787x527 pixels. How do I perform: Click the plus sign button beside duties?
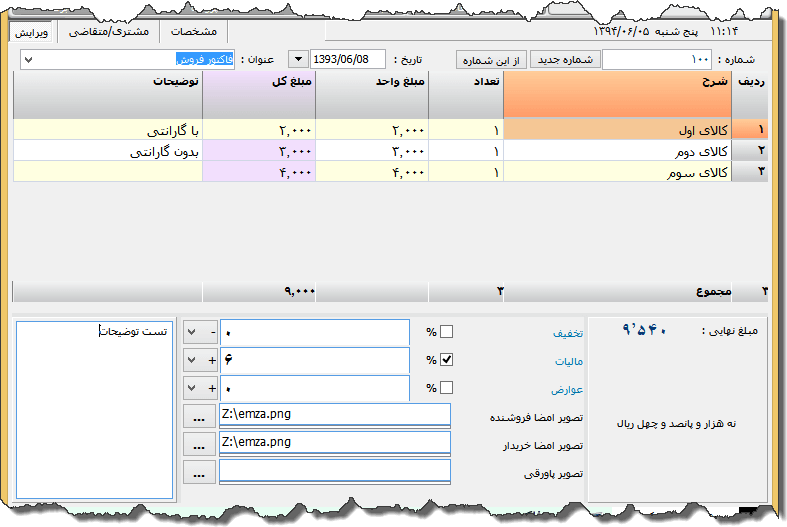[213, 388]
